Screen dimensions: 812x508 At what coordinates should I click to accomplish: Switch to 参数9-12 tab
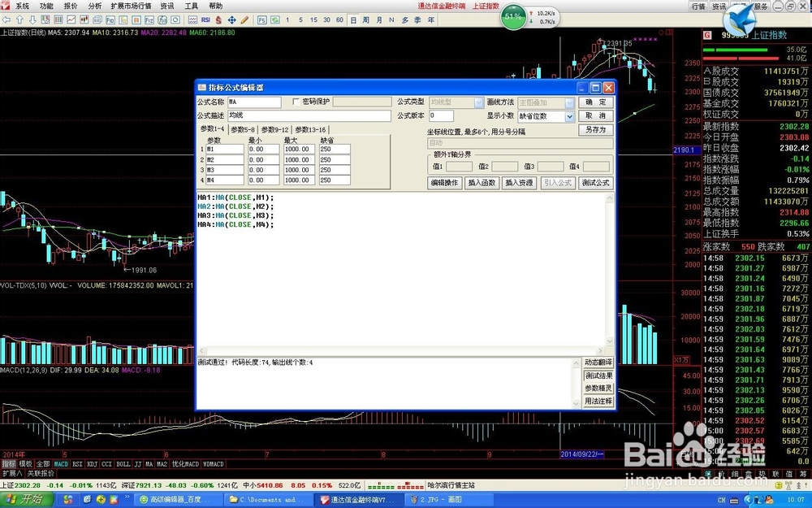[275, 129]
